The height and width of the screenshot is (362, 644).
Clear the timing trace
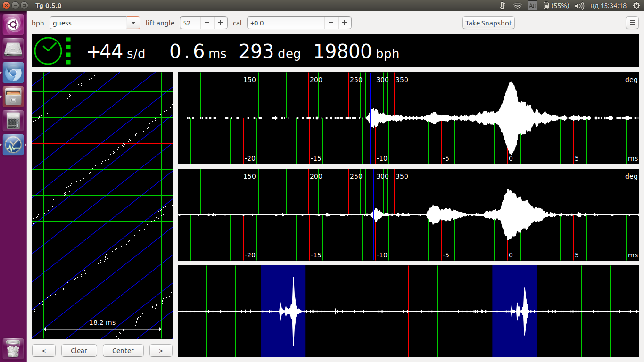click(79, 350)
